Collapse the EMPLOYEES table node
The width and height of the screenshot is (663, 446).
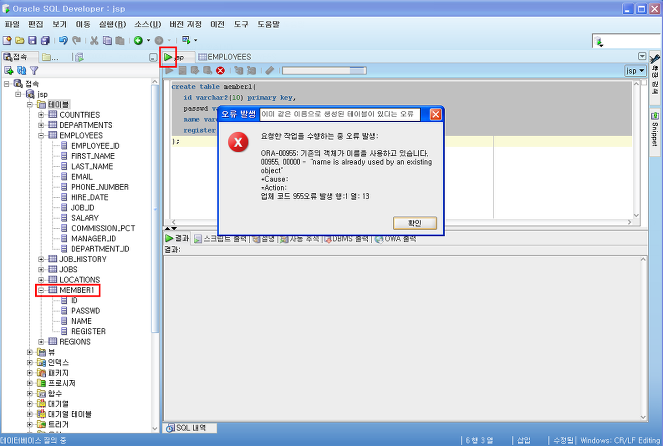click(41, 136)
